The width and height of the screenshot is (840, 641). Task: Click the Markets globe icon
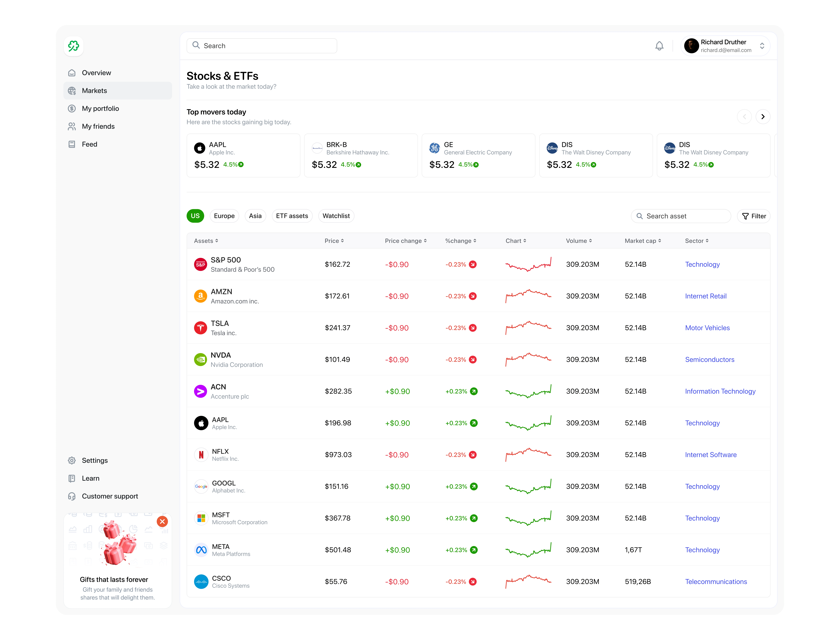pos(72,91)
